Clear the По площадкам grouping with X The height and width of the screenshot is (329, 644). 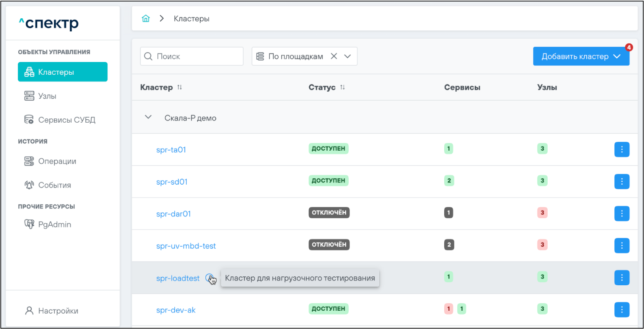tap(334, 56)
